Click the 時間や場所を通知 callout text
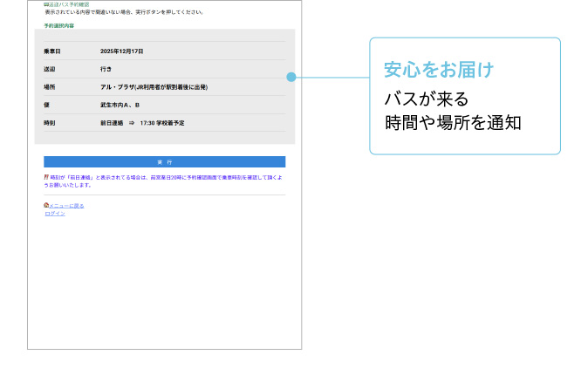This screenshot has width=588, height=389. pyautogui.click(x=453, y=123)
